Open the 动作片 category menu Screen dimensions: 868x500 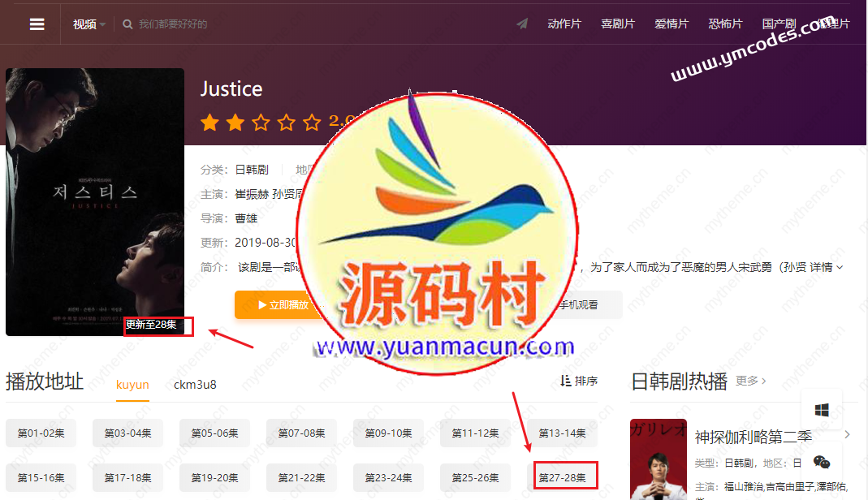pyautogui.click(x=564, y=24)
